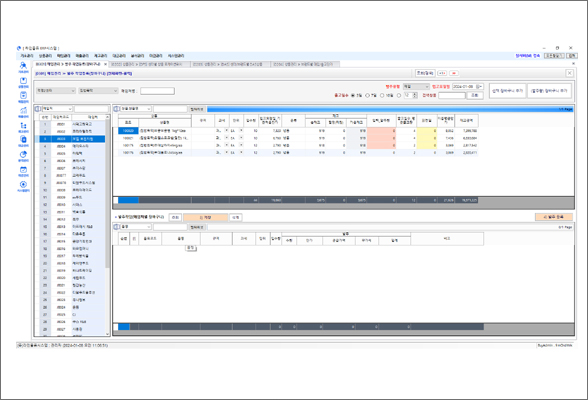Click the small arrows button left of red button
588x400 pixels.
coord(442,73)
